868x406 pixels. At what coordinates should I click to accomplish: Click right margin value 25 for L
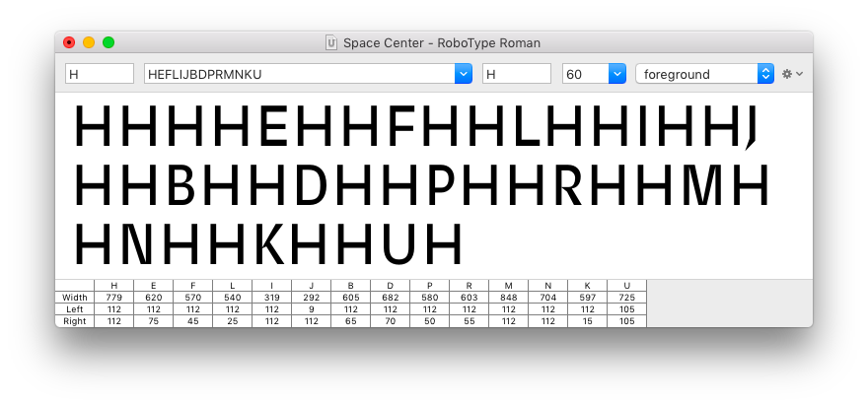(x=233, y=321)
